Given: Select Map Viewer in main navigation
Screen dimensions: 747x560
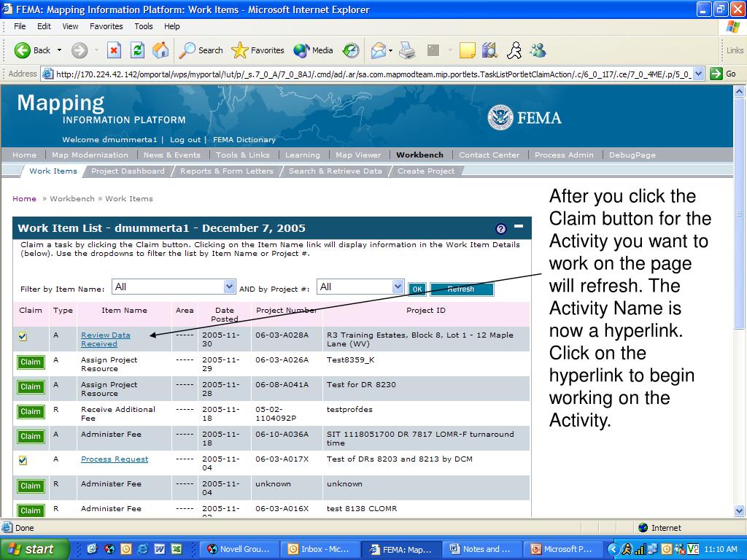Looking at the screenshot, I should (x=358, y=155).
